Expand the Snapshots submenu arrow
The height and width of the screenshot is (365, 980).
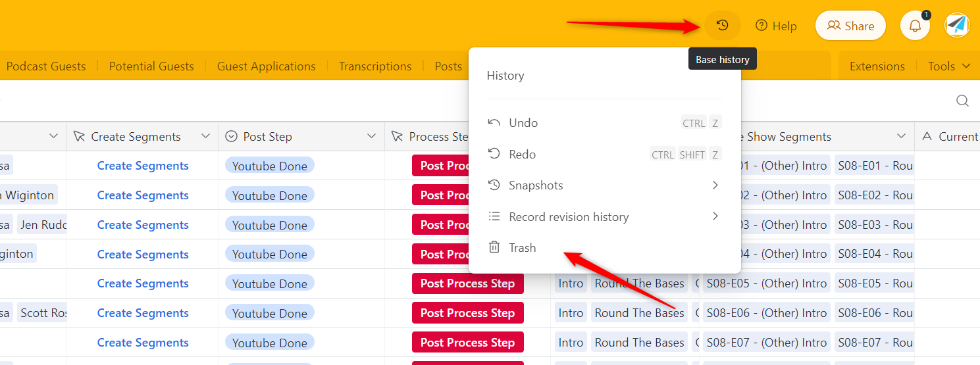(715, 185)
